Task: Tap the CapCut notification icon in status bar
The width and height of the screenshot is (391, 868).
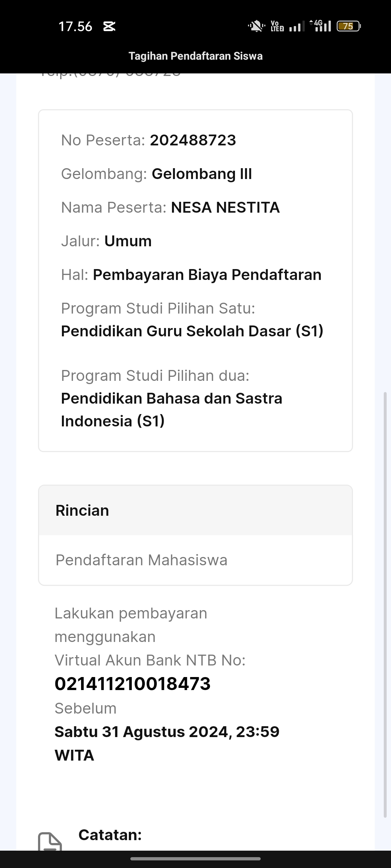Action: (109, 26)
